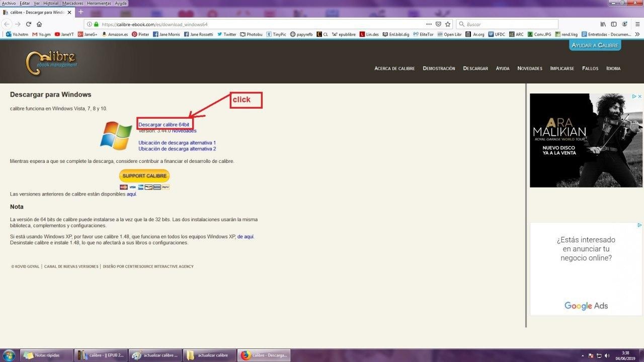Show more bookmarks with the chevron
The width and height of the screenshot is (644, 362).
638,34
